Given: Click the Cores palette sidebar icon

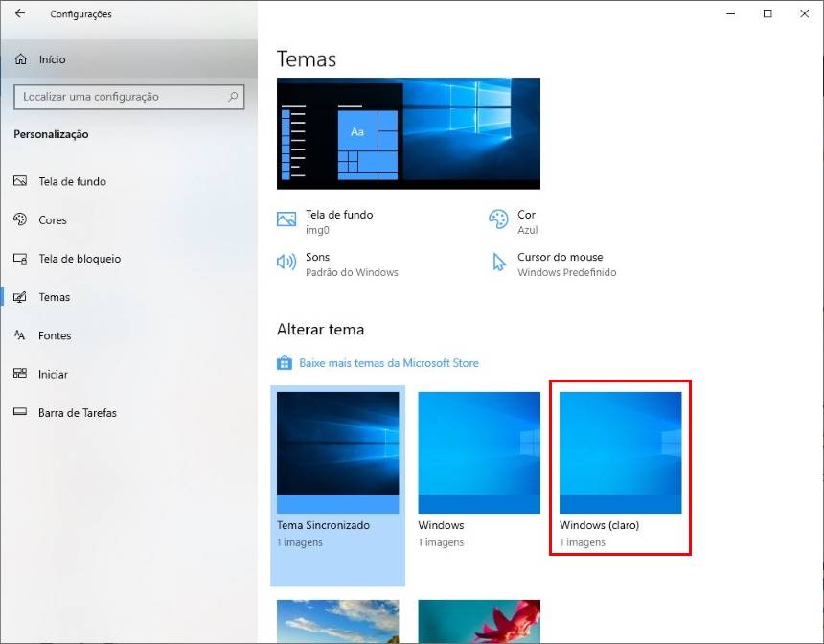Looking at the screenshot, I should point(20,219).
